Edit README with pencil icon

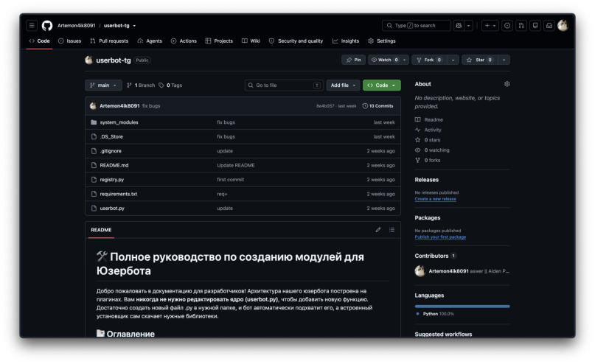378,230
